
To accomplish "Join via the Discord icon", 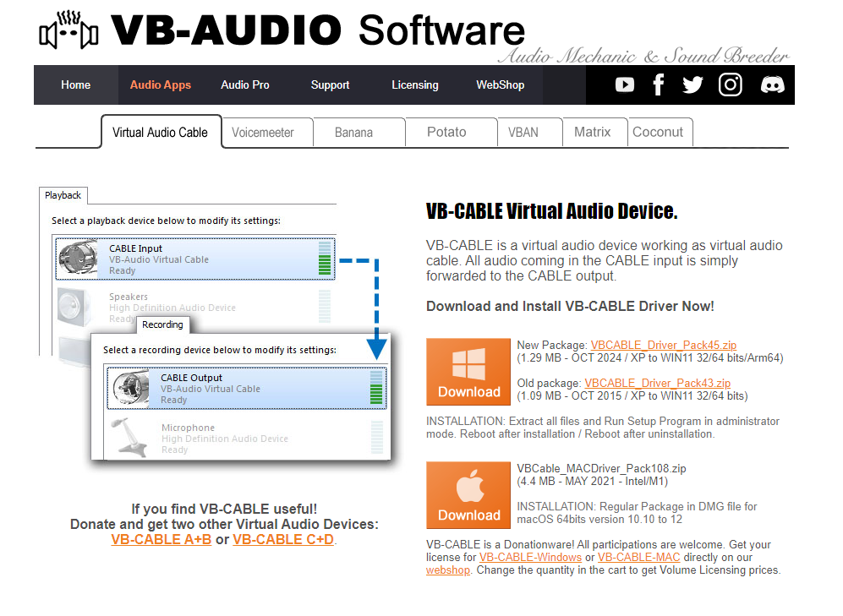I will point(772,84).
